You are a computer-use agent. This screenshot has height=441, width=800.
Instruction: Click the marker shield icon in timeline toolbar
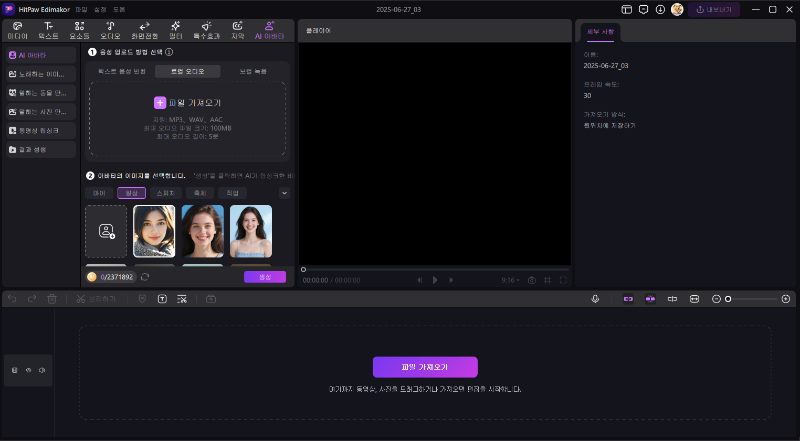[142, 299]
